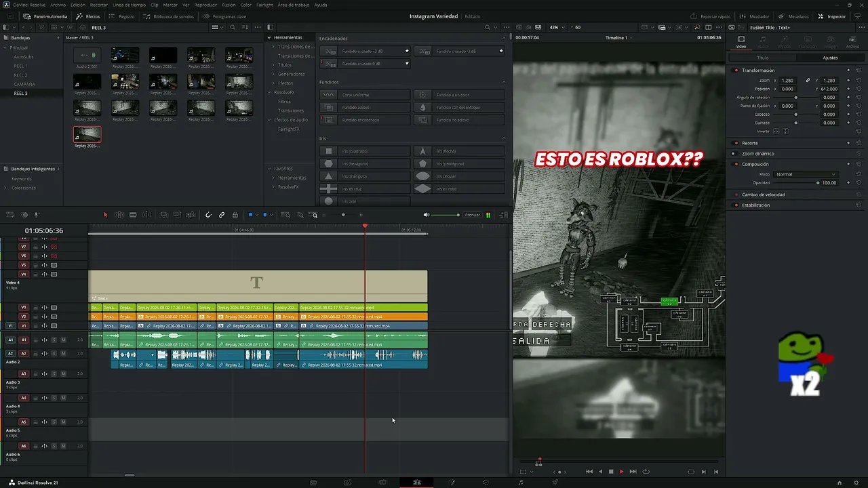Open the Línea de tiempo menu
868x488 pixels.
point(128,5)
